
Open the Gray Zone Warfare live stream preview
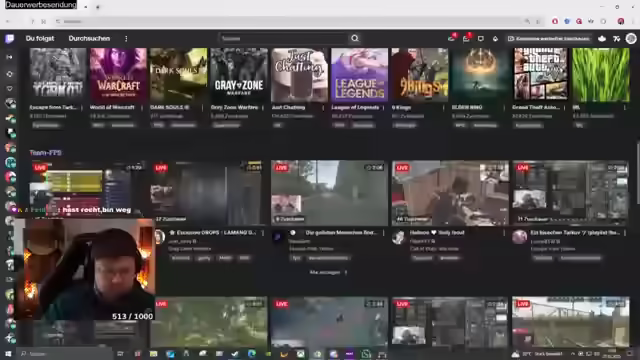click(x=209, y=193)
